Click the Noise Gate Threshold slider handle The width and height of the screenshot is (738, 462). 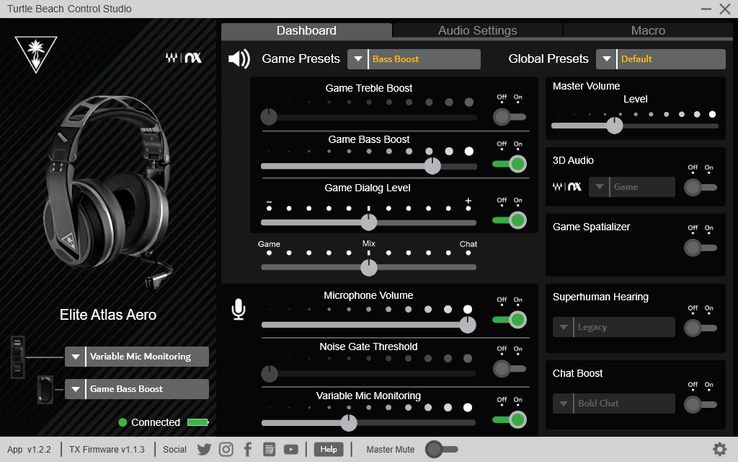tap(270, 374)
